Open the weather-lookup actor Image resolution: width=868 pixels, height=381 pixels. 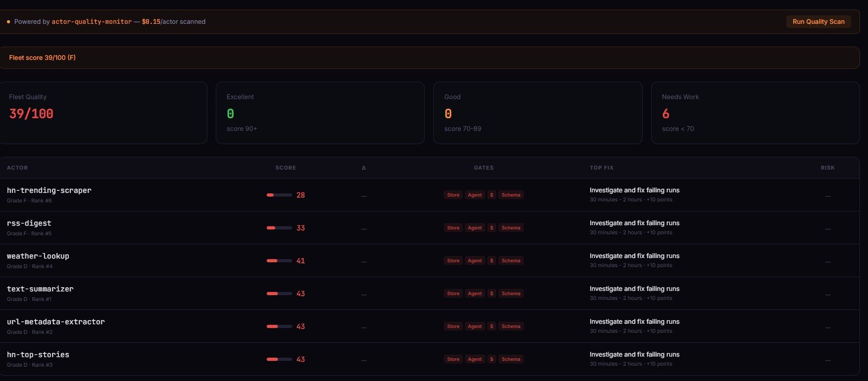[x=38, y=256]
